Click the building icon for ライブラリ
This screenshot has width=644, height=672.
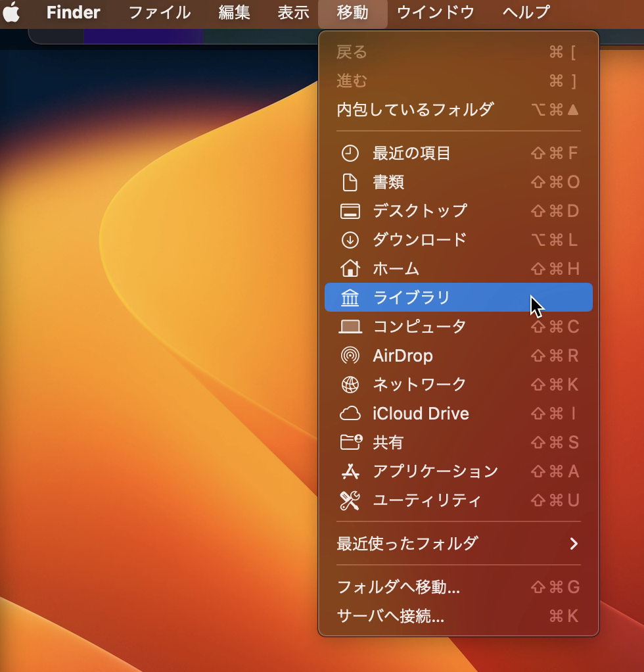[350, 297]
